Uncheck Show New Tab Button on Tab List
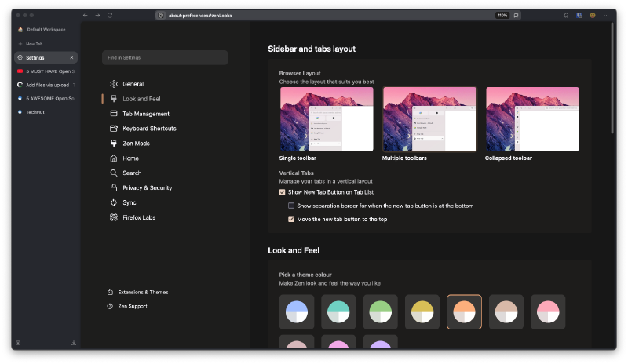 tap(283, 192)
